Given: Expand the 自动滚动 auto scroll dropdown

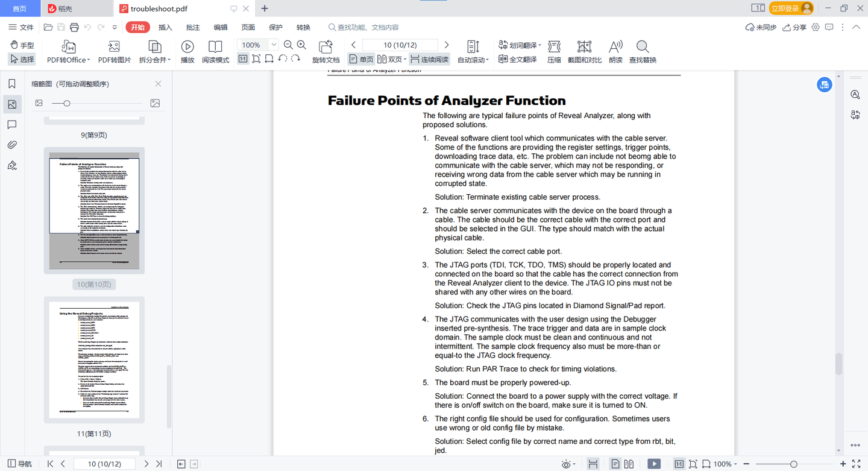Looking at the screenshot, I should click(486, 60).
